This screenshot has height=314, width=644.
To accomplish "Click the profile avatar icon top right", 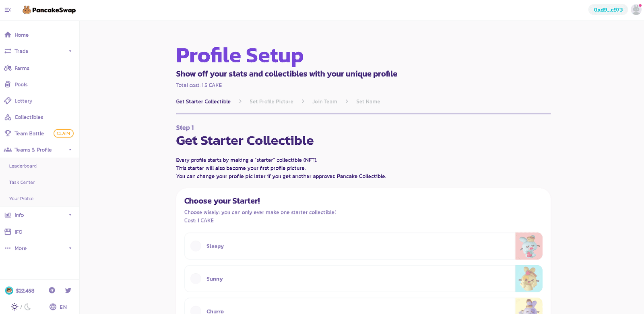I will click(636, 10).
